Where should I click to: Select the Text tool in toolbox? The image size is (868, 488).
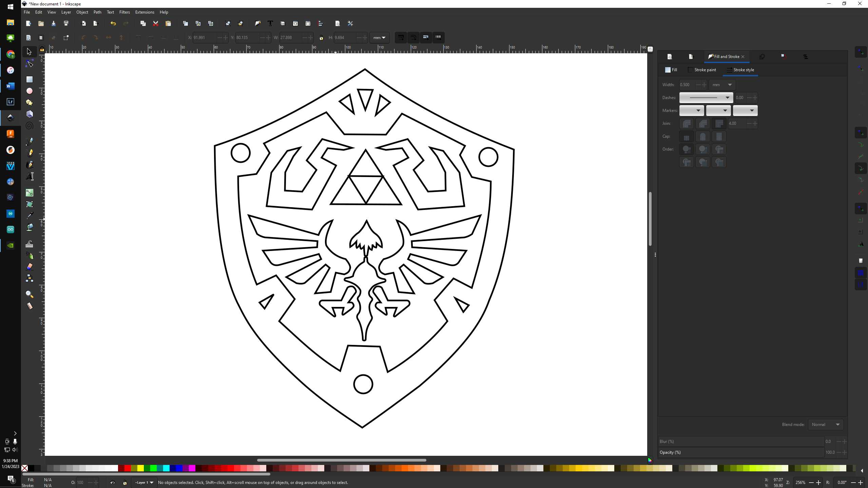coord(30,176)
